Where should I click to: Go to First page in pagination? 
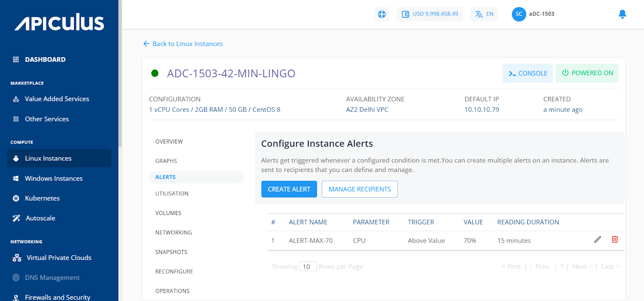point(512,266)
